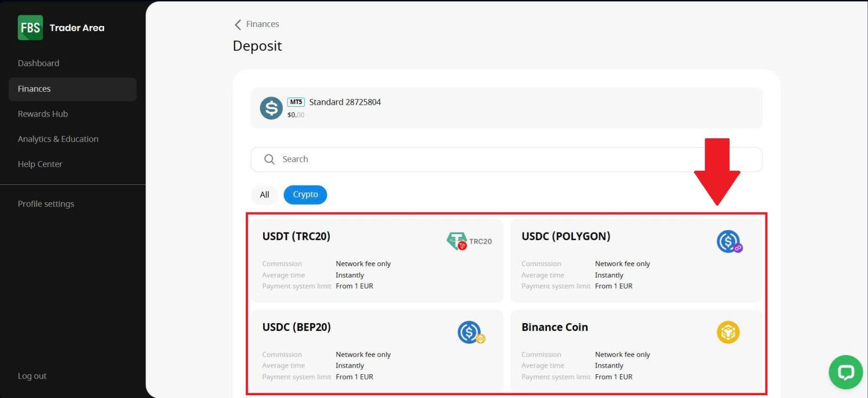
Task: Open Rewards Hub in the sidebar
Action: click(43, 114)
